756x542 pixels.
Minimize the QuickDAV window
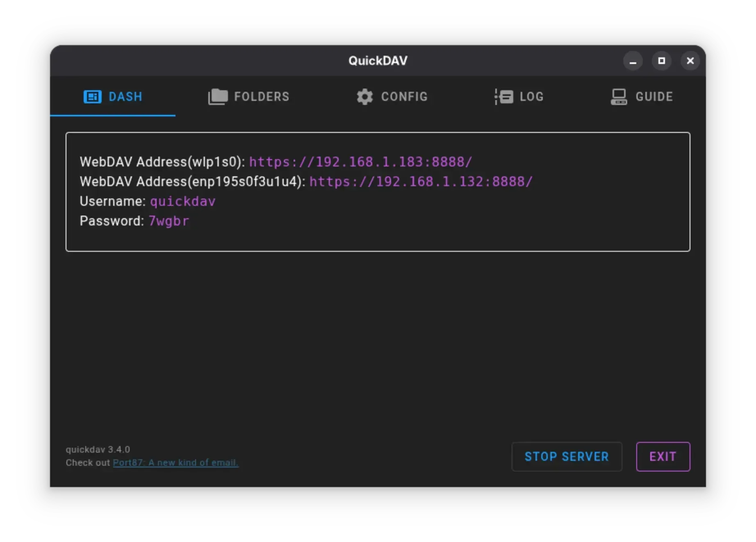click(633, 61)
